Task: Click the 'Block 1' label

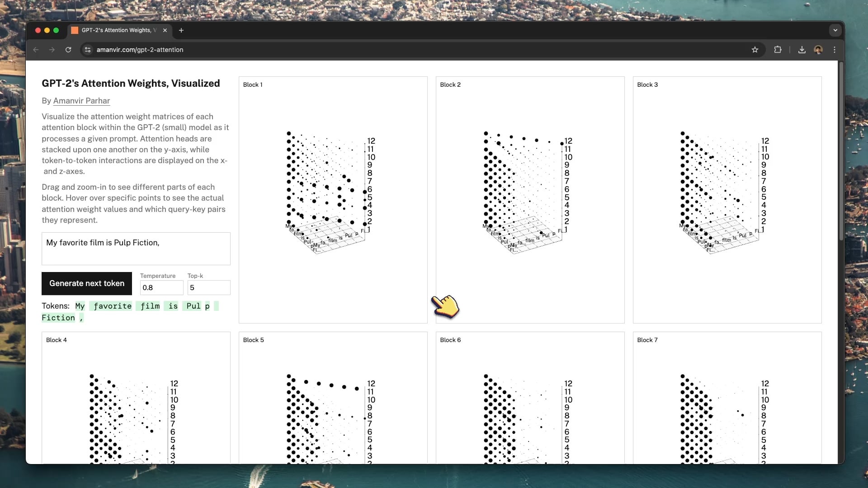Action: click(x=253, y=84)
